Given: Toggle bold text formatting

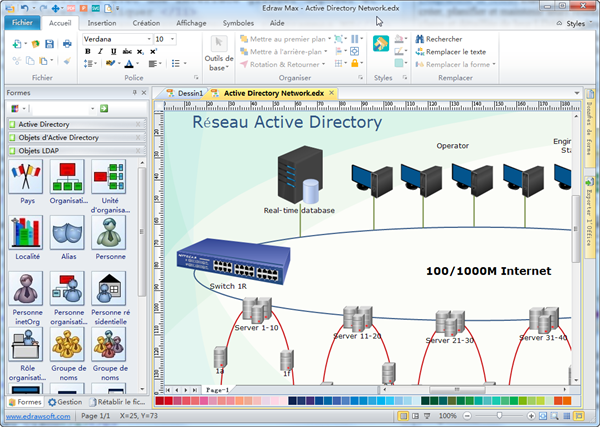Looking at the screenshot, I should tap(88, 52).
